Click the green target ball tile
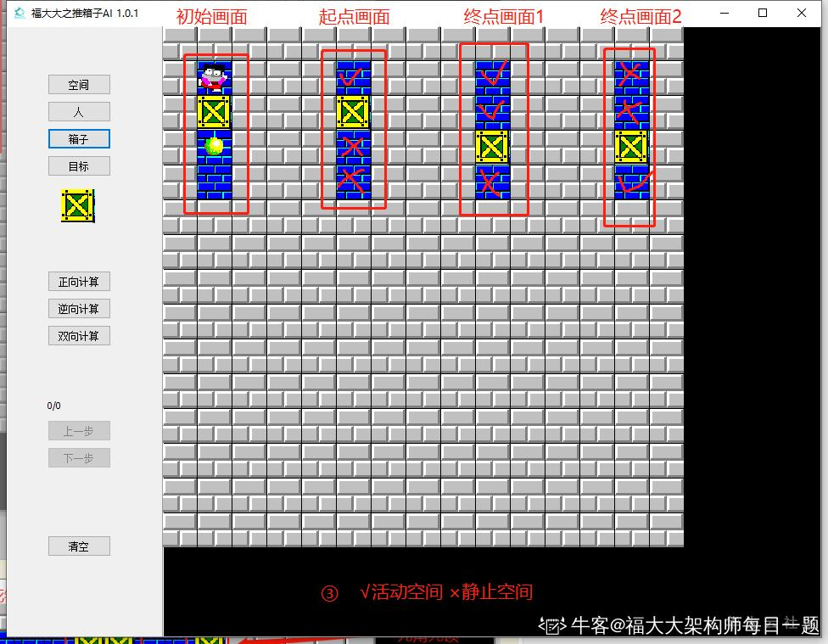 [x=214, y=146]
